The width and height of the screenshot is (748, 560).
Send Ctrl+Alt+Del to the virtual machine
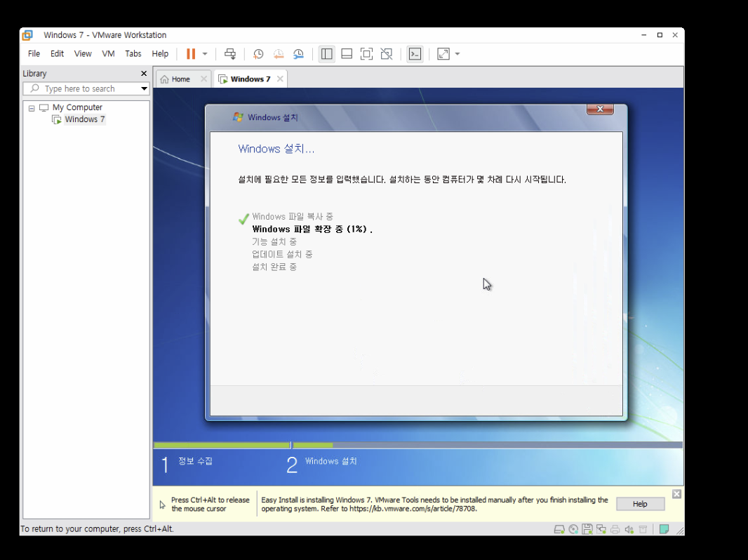coord(230,54)
